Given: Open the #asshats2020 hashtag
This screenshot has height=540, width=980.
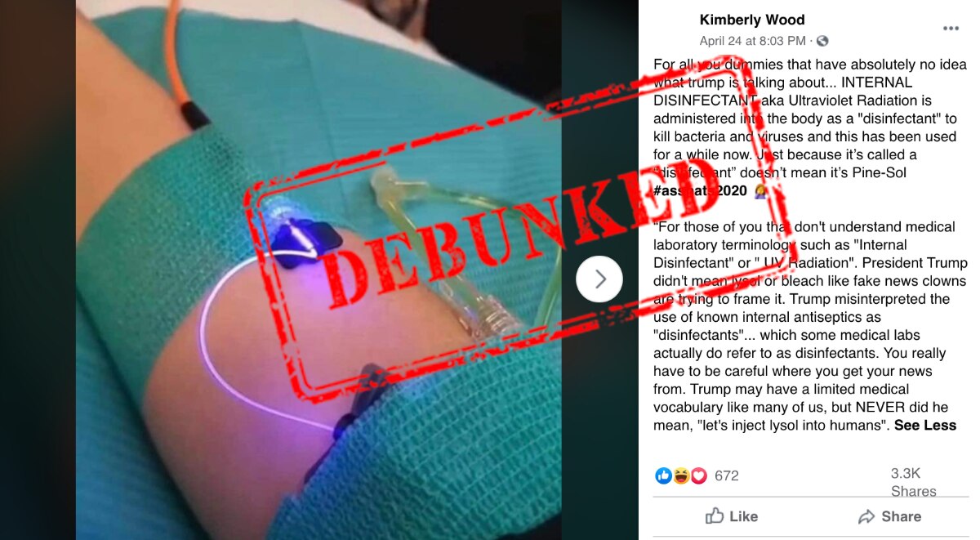Looking at the screenshot, I should (x=698, y=190).
